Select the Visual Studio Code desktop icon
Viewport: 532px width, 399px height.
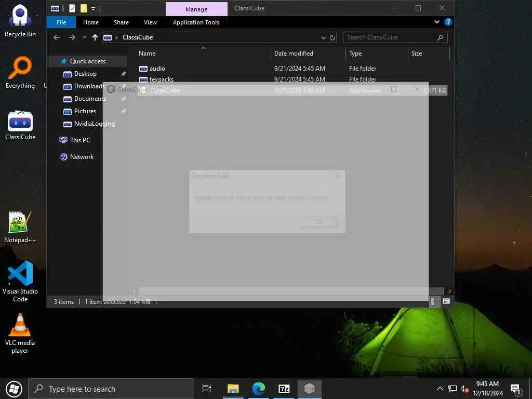tap(20, 281)
